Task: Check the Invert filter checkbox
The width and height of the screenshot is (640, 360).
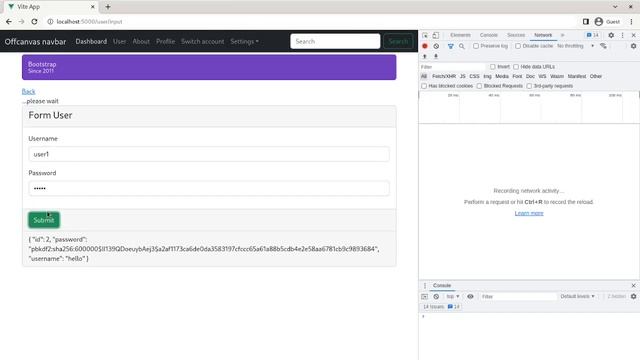Action: pyautogui.click(x=493, y=67)
